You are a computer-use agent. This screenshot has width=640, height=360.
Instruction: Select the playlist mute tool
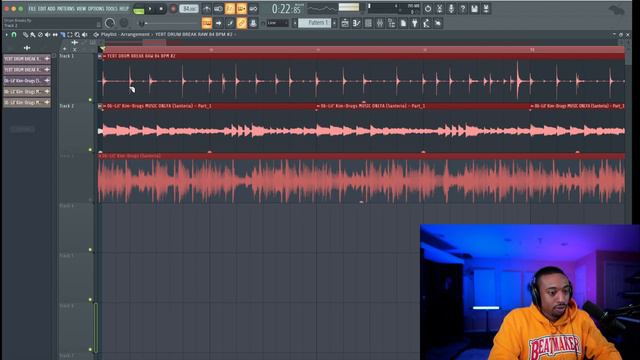47,35
